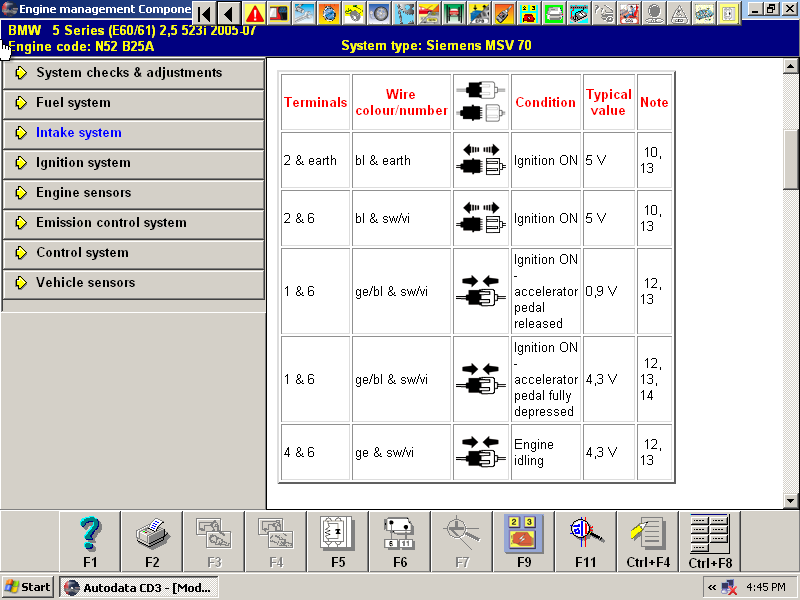Select the '0,9 V' typical value cell
800x600 pixels.
click(x=609, y=291)
